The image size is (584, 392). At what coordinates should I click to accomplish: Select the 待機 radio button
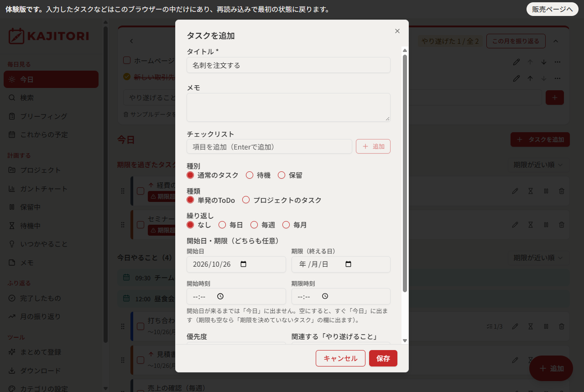click(x=250, y=175)
